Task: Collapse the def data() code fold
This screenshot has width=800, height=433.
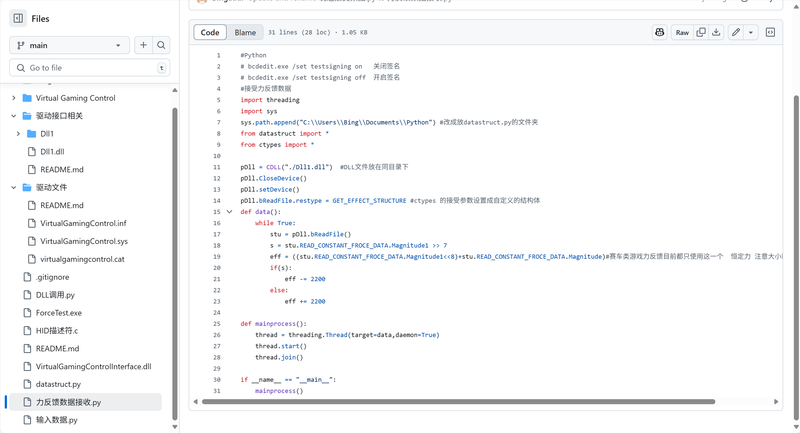Action: (230, 212)
